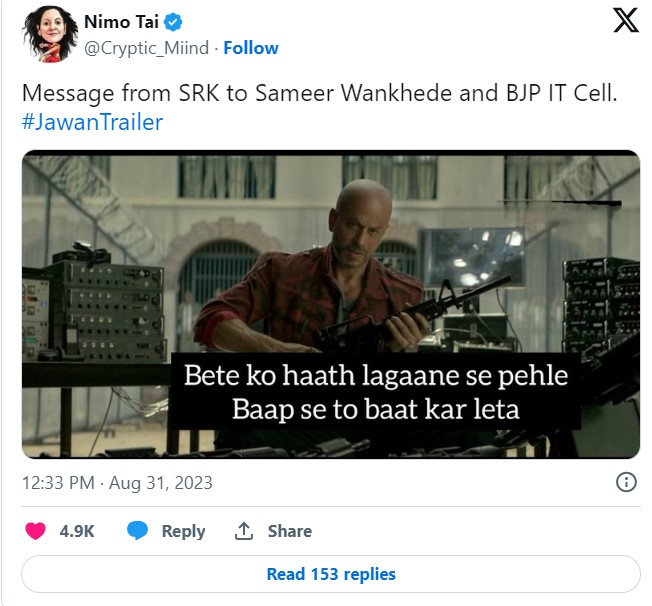
Task: Open the @Cryptic_Miind handle link
Action: 146,48
